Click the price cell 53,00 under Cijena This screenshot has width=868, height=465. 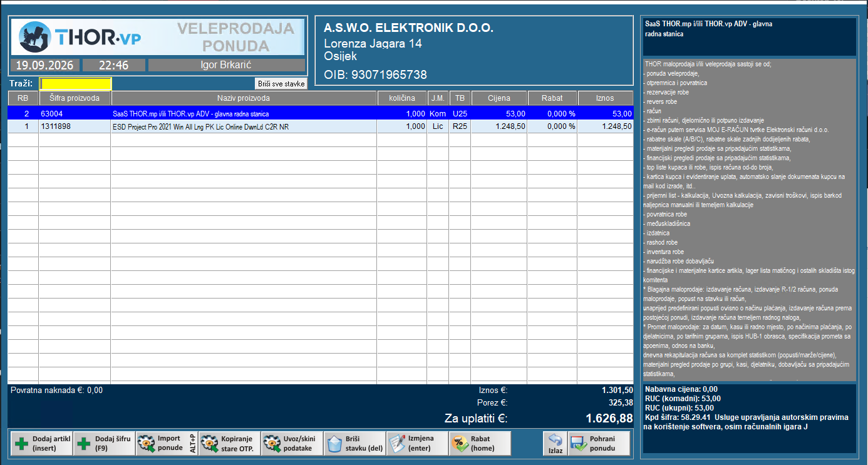point(499,114)
